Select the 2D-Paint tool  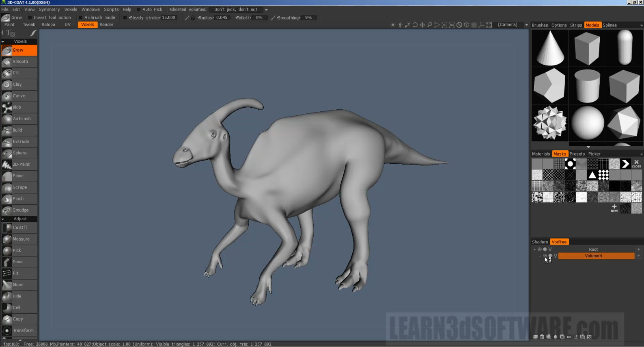(x=19, y=165)
